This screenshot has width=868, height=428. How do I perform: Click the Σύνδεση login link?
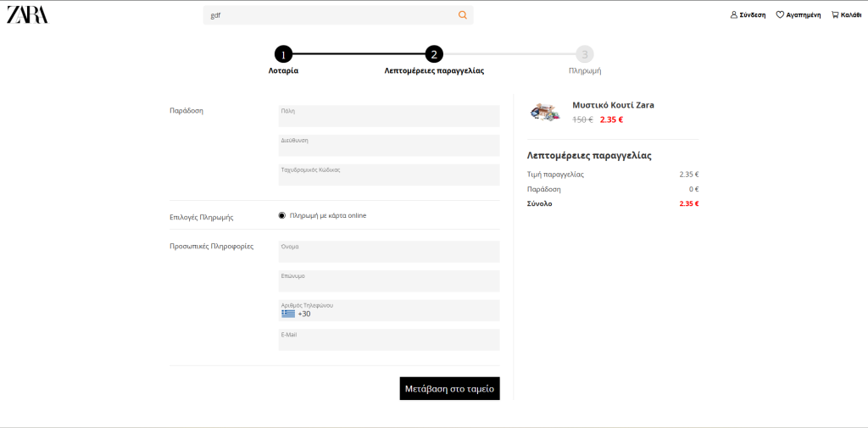pos(753,15)
